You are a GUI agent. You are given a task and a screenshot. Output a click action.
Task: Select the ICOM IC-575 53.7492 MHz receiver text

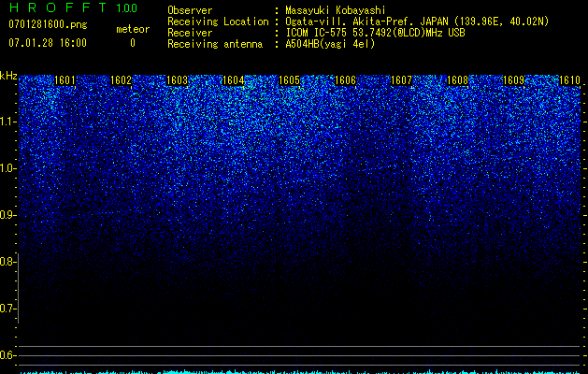[375, 33]
